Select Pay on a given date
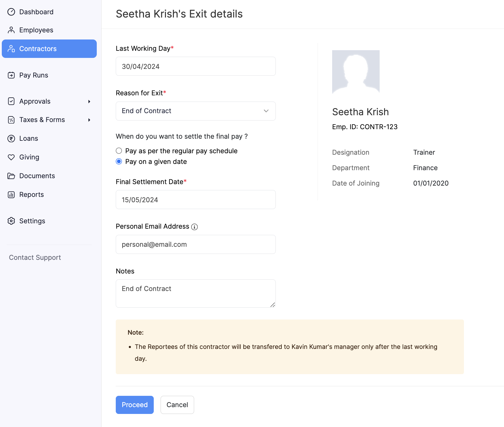 coord(119,162)
